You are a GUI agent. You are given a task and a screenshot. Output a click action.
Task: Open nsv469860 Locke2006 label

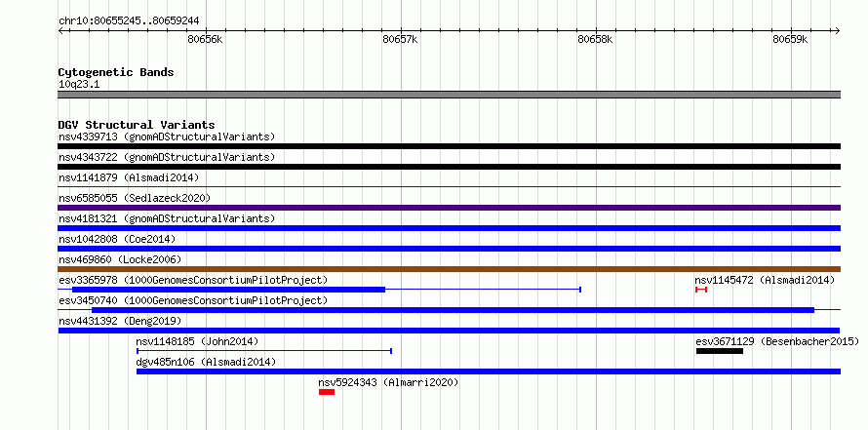pos(120,259)
